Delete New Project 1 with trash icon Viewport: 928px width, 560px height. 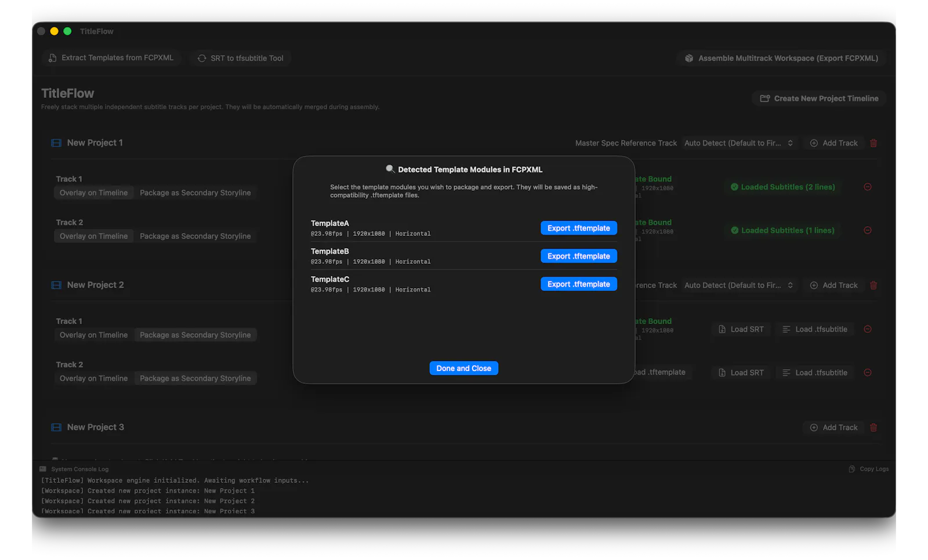tap(873, 143)
